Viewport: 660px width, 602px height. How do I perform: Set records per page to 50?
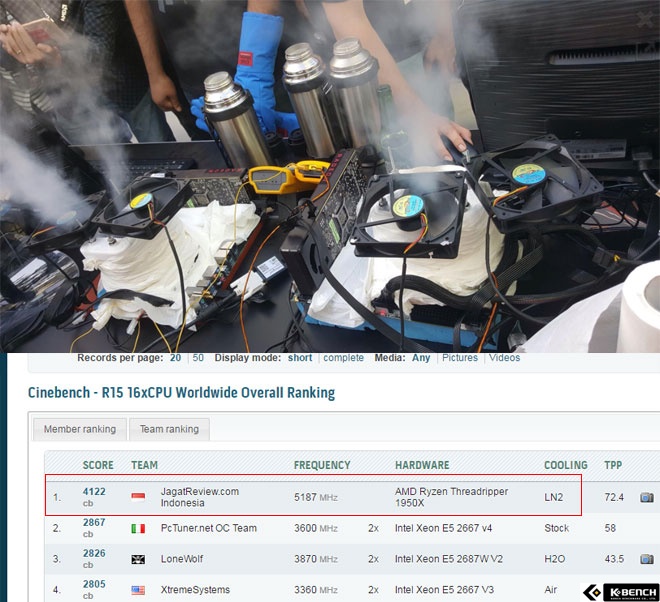coord(198,358)
